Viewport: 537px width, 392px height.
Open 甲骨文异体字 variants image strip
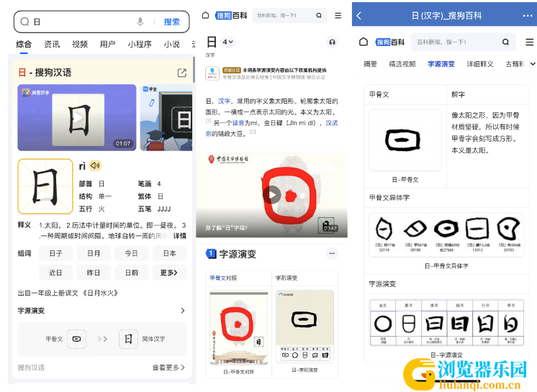point(446,234)
